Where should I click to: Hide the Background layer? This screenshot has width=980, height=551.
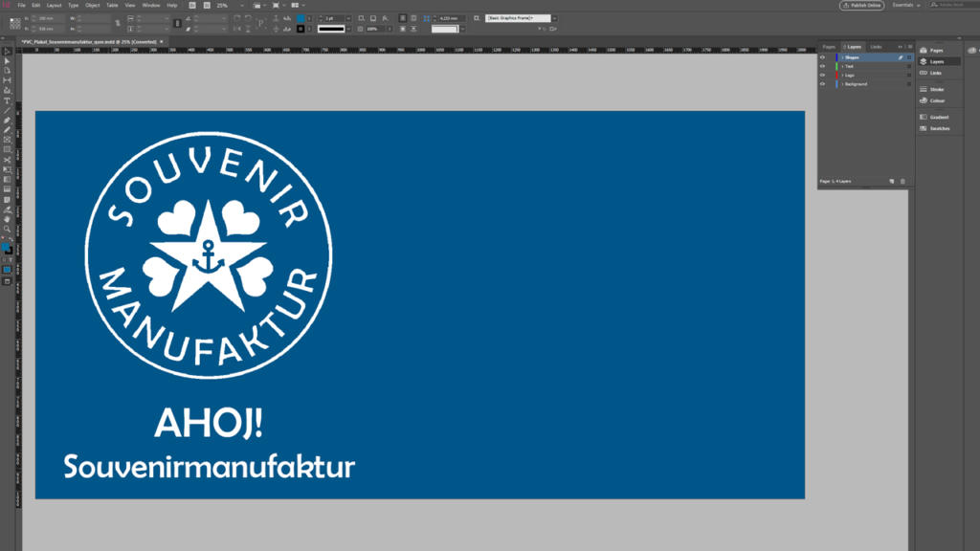pos(822,84)
